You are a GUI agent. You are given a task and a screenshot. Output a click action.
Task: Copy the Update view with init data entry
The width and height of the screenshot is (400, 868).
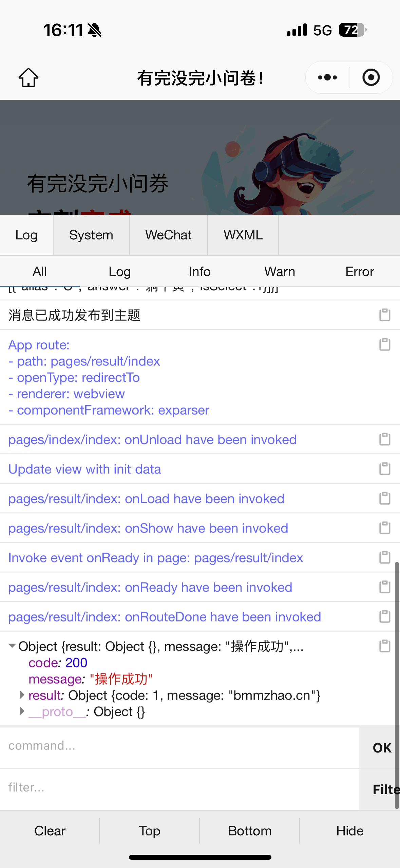(x=385, y=469)
